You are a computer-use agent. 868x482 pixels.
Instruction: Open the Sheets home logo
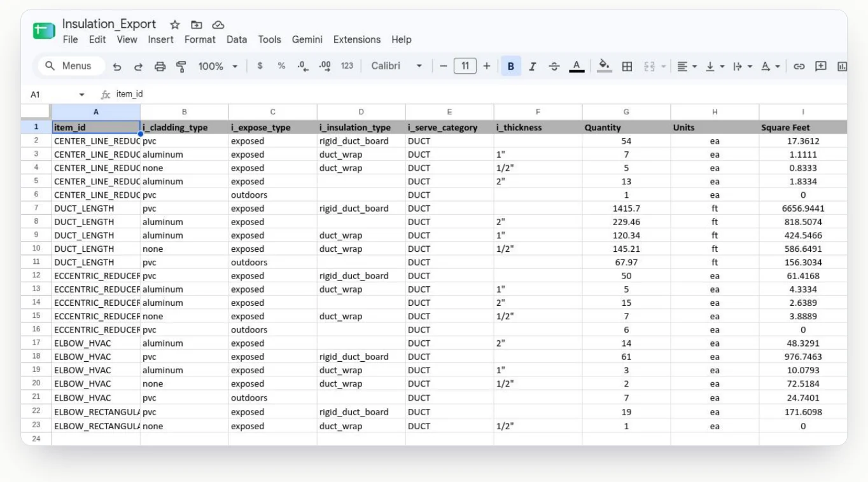[44, 31]
